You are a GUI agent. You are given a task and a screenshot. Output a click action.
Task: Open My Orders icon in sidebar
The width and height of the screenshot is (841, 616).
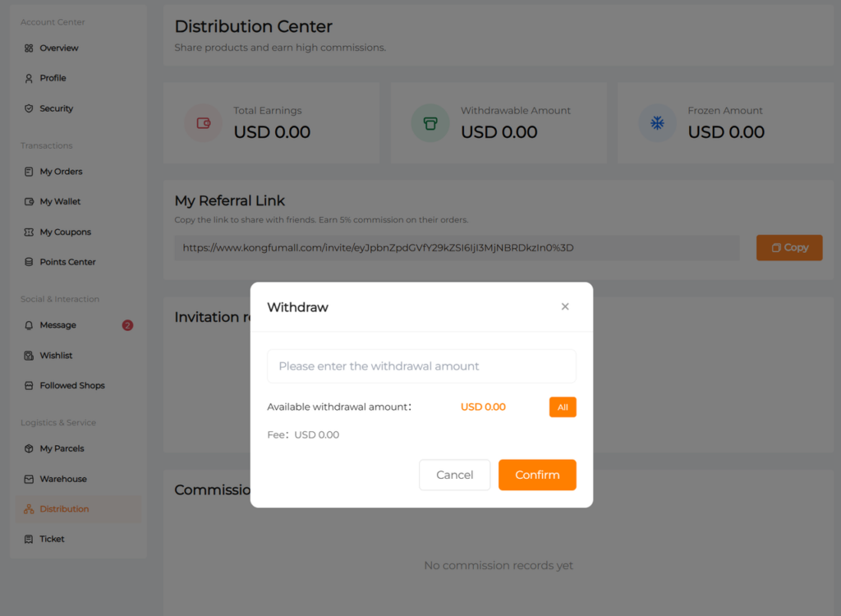[x=29, y=172]
